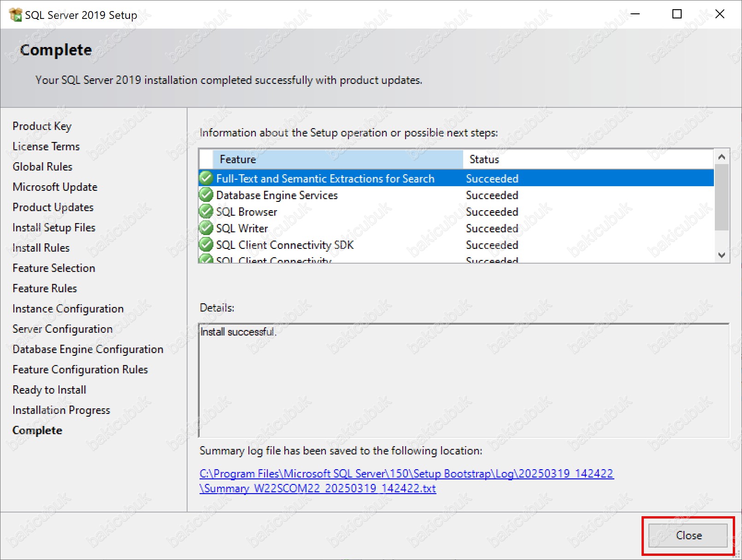Click Succeeded status of SQL Browser
742x560 pixels.
pos(492,212)
